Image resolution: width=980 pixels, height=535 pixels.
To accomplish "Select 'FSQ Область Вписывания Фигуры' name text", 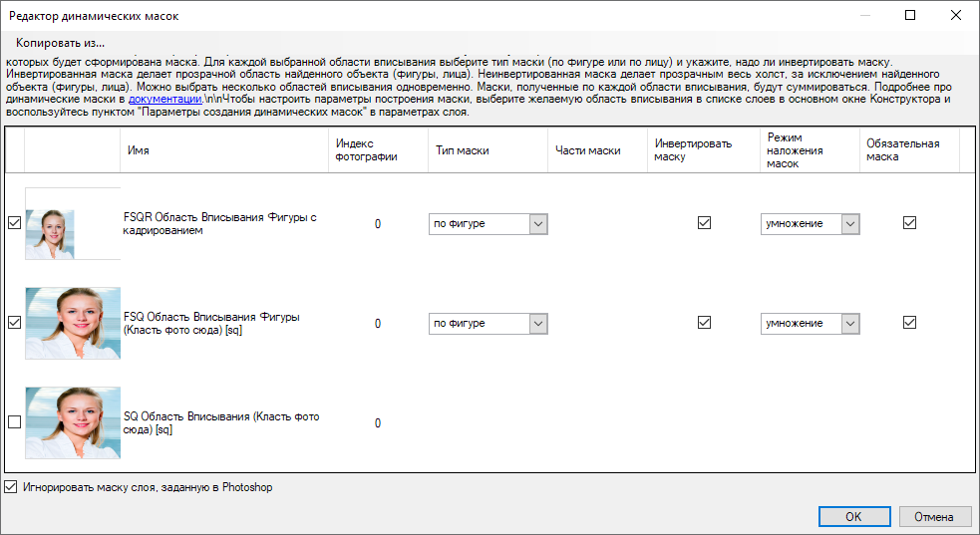I will [x=212, y=324].
